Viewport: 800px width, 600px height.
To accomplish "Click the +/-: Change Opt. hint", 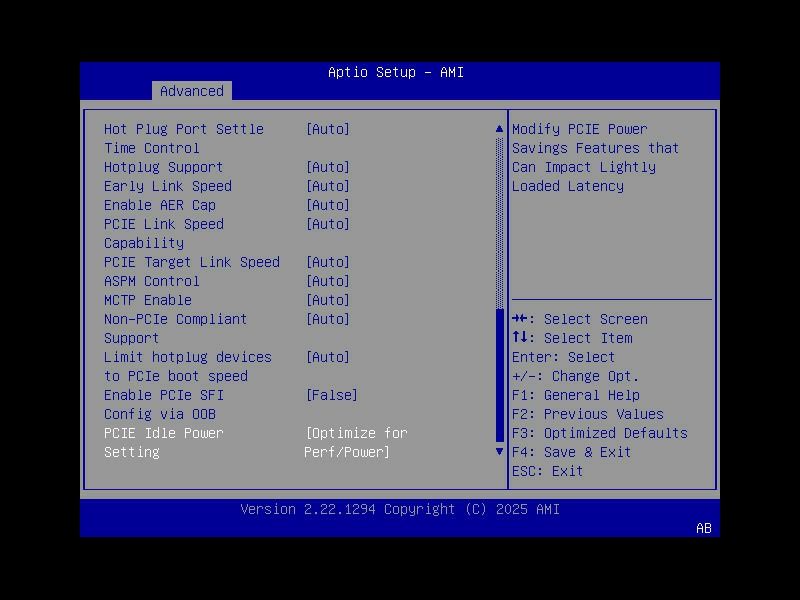I will pos(576,376).
